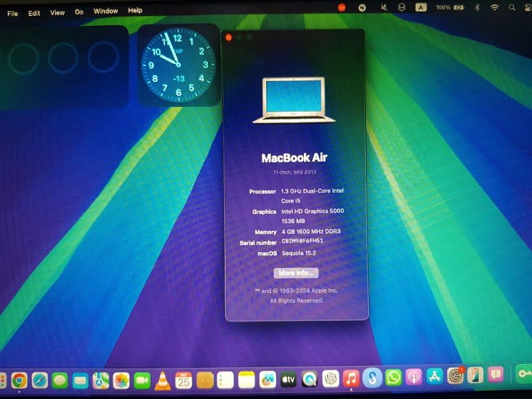This screenshot has width=532, height=399.
Task: Open FaceTime from the dock
Action: tap(142, 380)
